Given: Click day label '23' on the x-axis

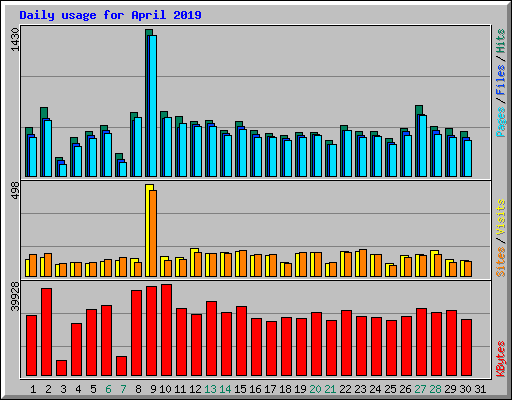Looking at the screenshot, I should click(360, 389).
